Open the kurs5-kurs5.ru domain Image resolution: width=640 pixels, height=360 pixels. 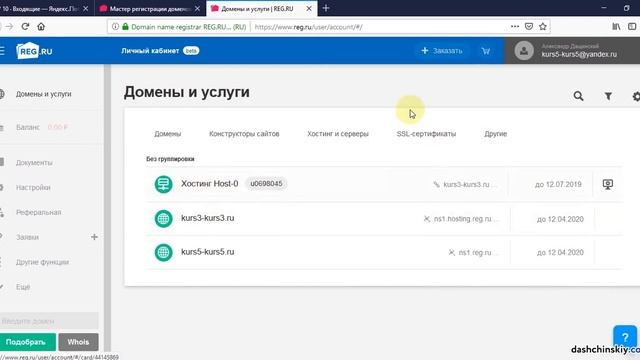(208, 252)
